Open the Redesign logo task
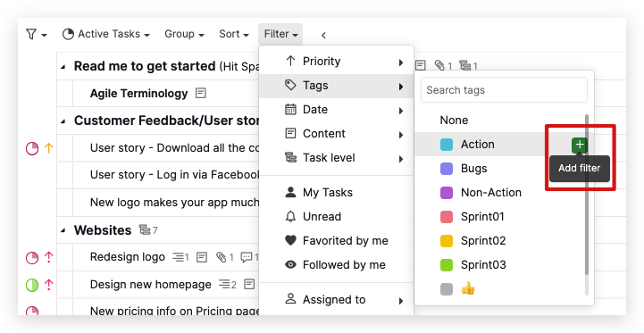Image resolution: width=644 pixels, height=333 pixels. coord(128,257)
